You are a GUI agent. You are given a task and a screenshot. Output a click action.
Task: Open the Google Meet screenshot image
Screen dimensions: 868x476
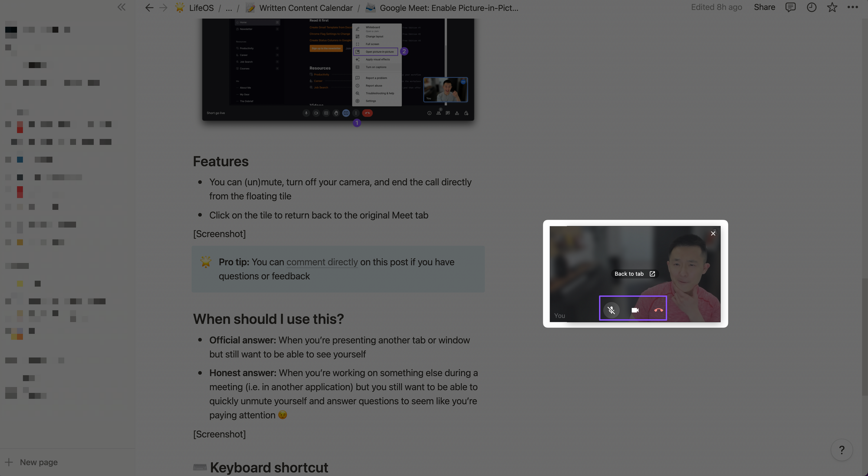coord(338,69)
